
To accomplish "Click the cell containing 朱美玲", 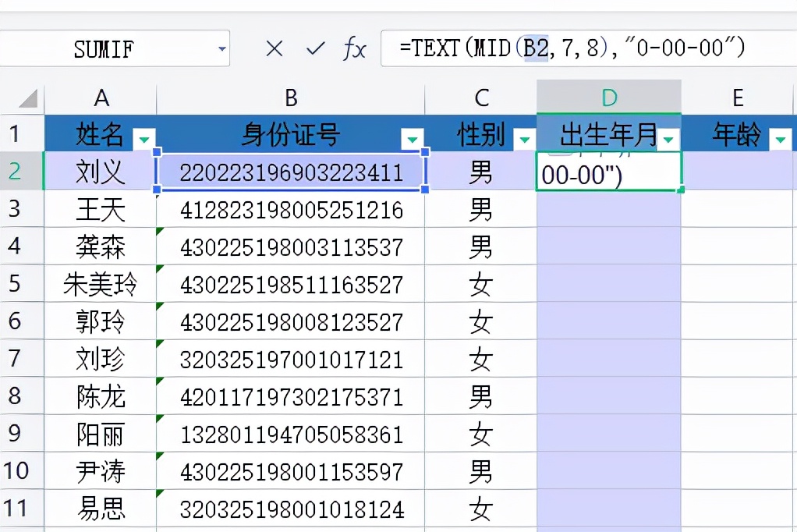I will click(101, 283).
